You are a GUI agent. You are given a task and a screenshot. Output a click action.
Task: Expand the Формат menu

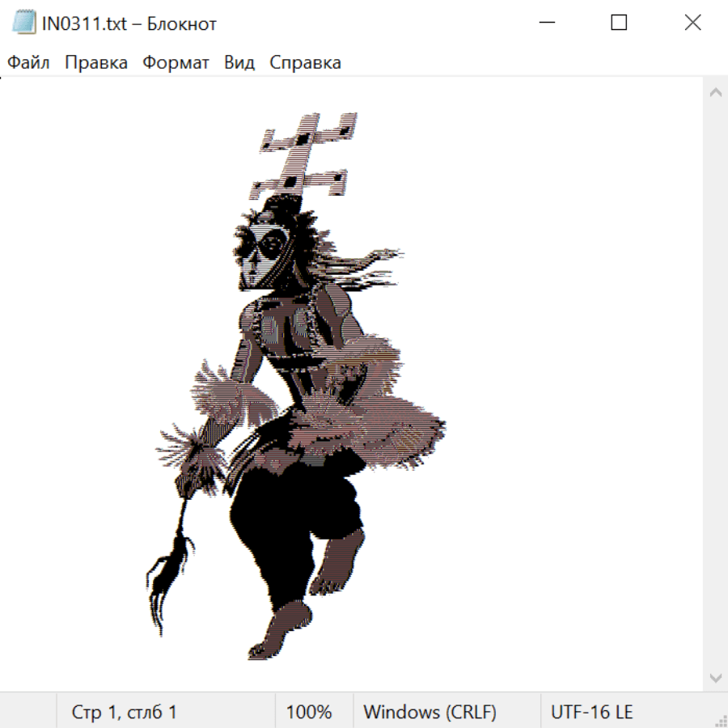pyautogui.click(x=176, y=63)
